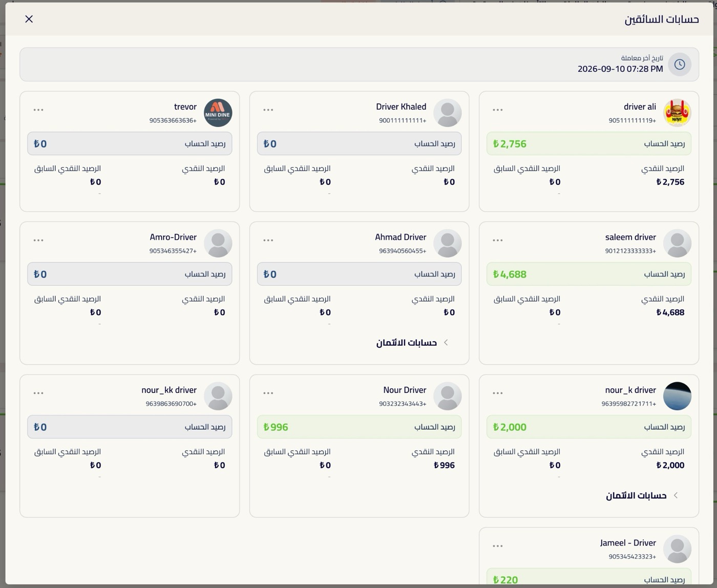The image size is (717, 588).
Task: Open the three-dot menu for driver ali
Action: [x=497, y=110]
